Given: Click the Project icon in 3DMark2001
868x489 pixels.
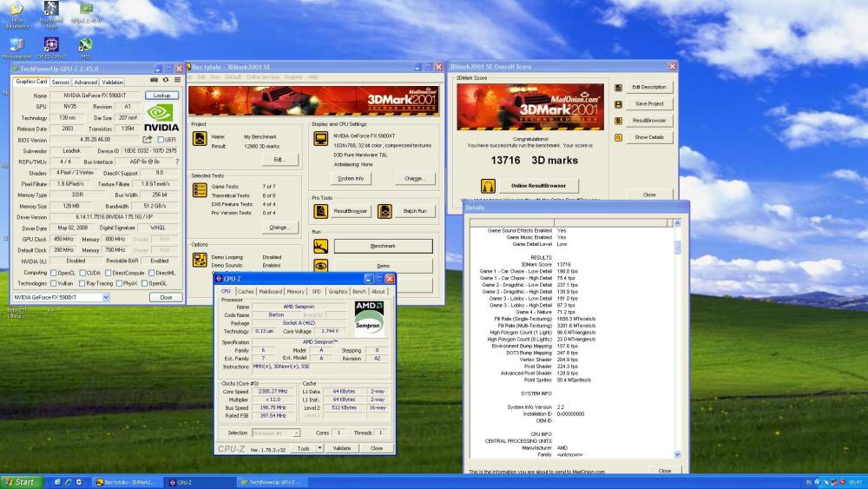Looking at the screenshot, I should 200,138.
